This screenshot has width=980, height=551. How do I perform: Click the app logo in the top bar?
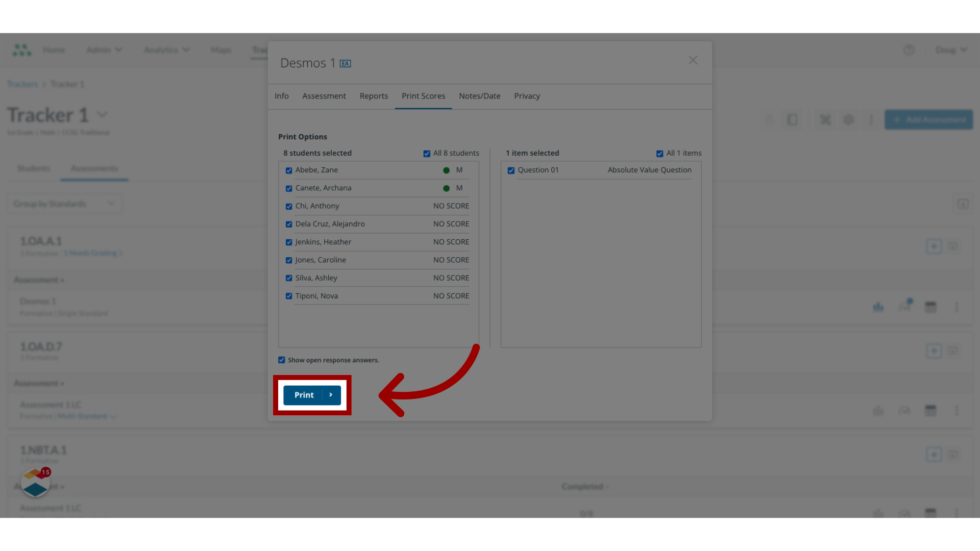pos(22,49)
